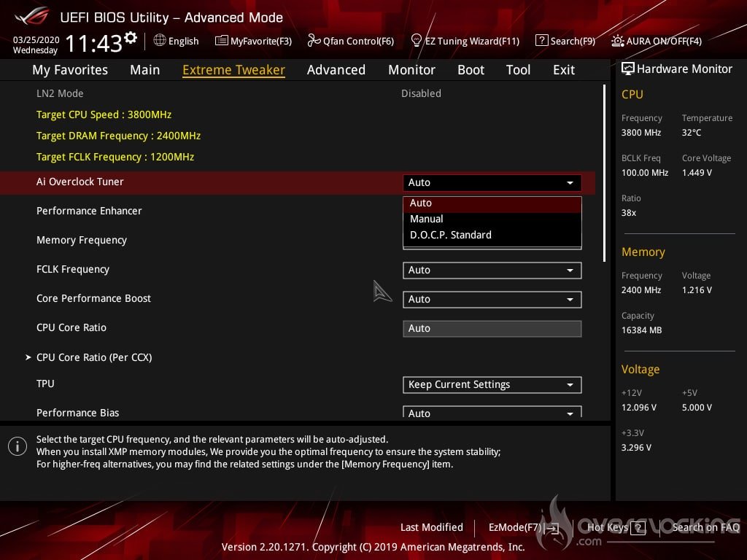
Task: Select the Memory Frequency row label
Action: click(82, 240)
